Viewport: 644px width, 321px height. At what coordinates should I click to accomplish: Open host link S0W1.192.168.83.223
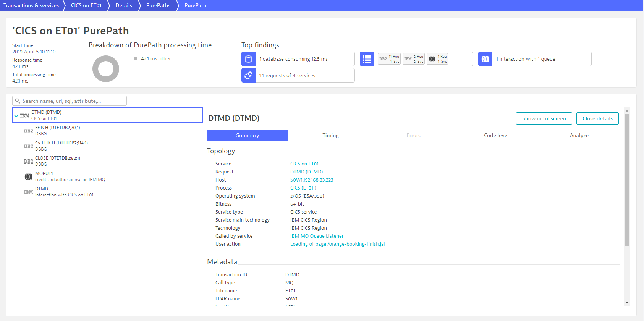(312, 180)
